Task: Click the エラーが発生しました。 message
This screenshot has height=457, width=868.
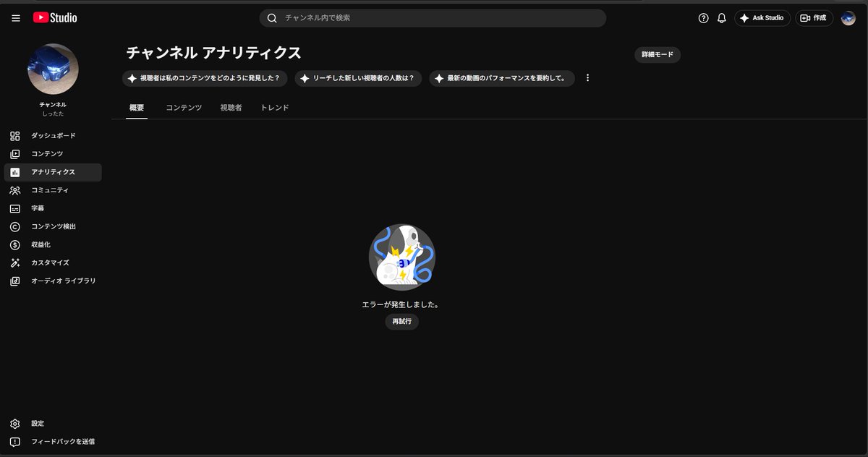Action: tap(400, 304)
